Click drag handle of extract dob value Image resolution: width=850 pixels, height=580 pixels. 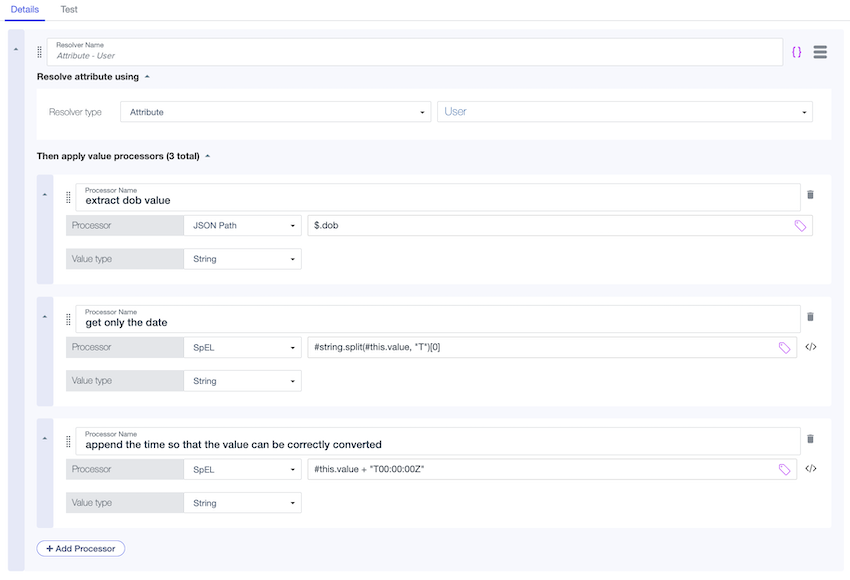(x=68, y=197)
